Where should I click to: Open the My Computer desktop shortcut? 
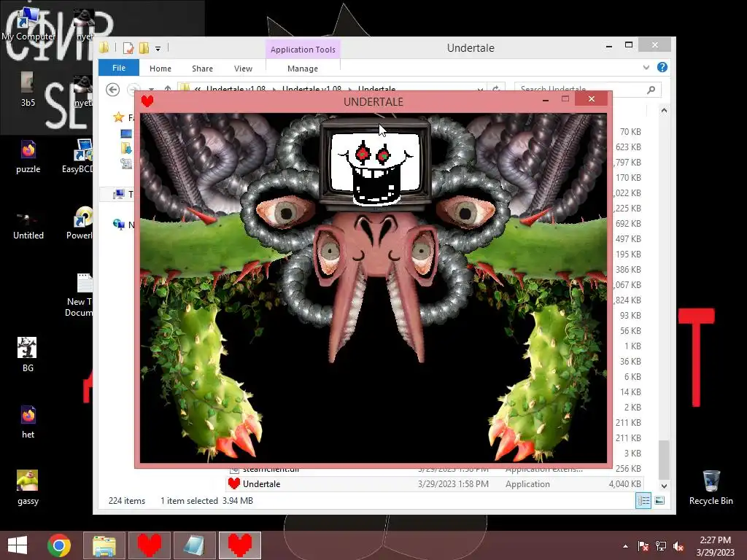pyautogui.click(x=28, y=25)
